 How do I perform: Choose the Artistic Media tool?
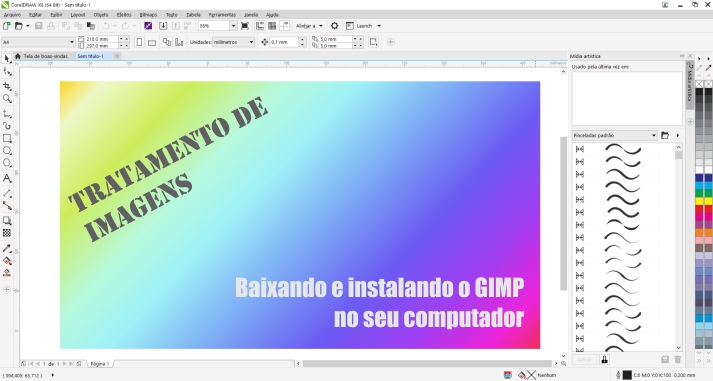click(7, 126)
